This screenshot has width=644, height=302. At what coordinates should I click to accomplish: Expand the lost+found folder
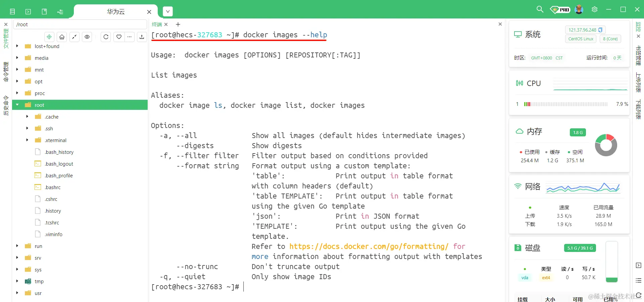pos(17,46)
